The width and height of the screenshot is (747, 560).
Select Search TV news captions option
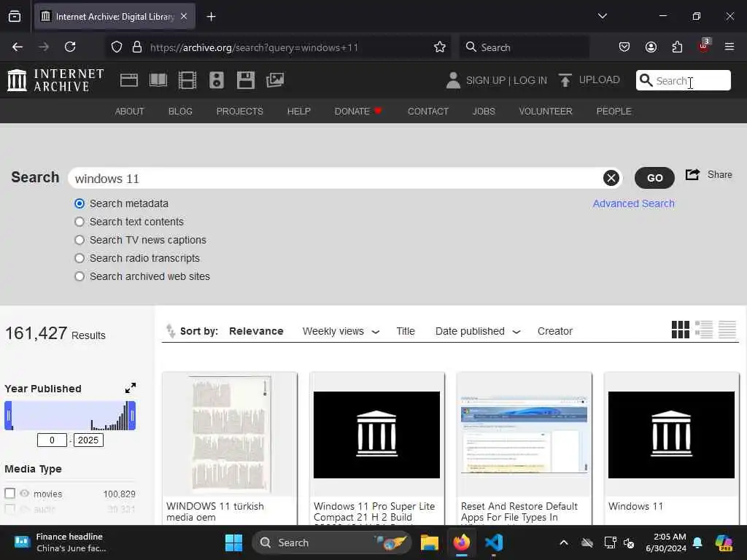pos(80,240)
